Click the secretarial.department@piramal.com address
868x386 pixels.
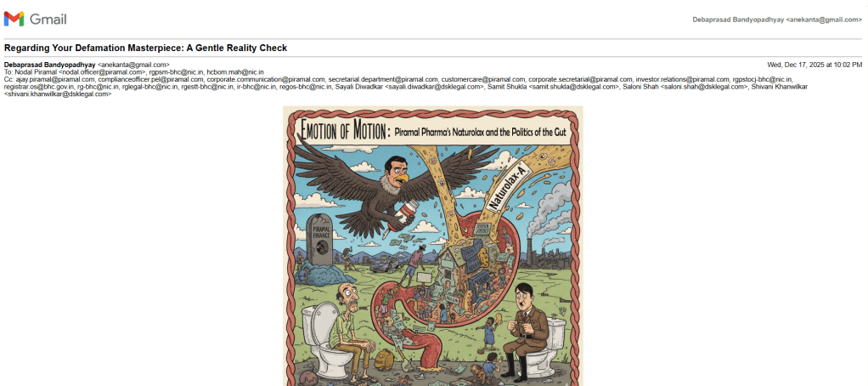click(x=383, y=79)
